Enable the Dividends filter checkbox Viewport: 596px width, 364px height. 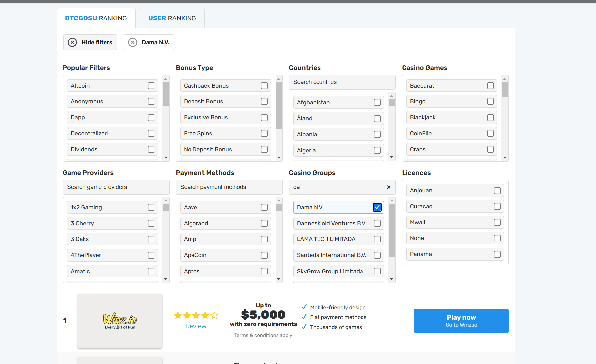[151, 149]
